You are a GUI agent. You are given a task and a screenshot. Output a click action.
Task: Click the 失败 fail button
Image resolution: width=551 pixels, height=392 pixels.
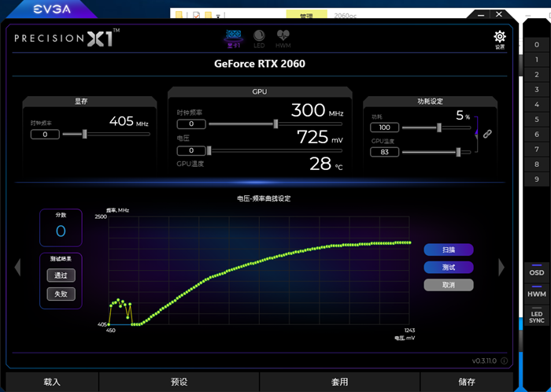(61, 294)
